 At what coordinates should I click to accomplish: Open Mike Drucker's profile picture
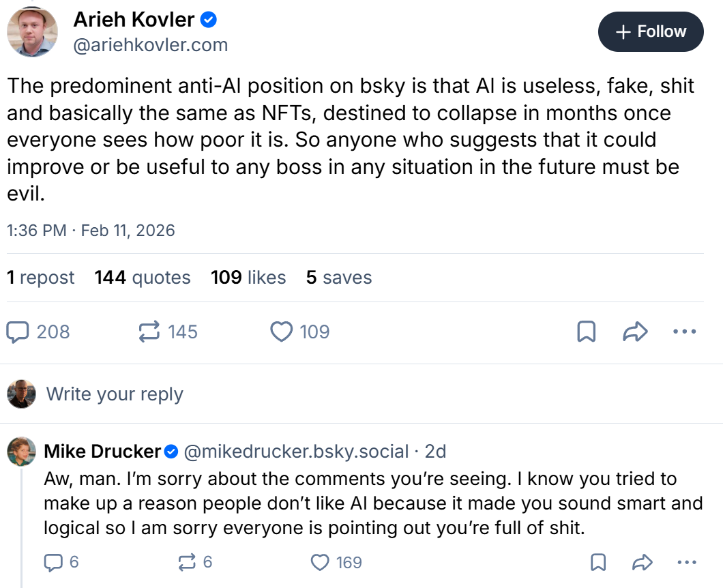point(21,451)
